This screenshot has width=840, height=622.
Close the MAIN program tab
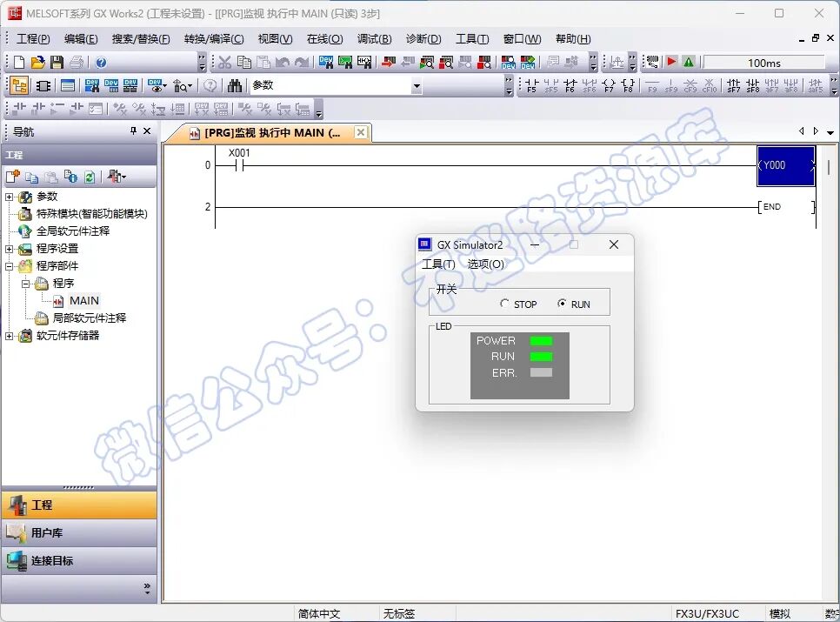tap(362, 131)
